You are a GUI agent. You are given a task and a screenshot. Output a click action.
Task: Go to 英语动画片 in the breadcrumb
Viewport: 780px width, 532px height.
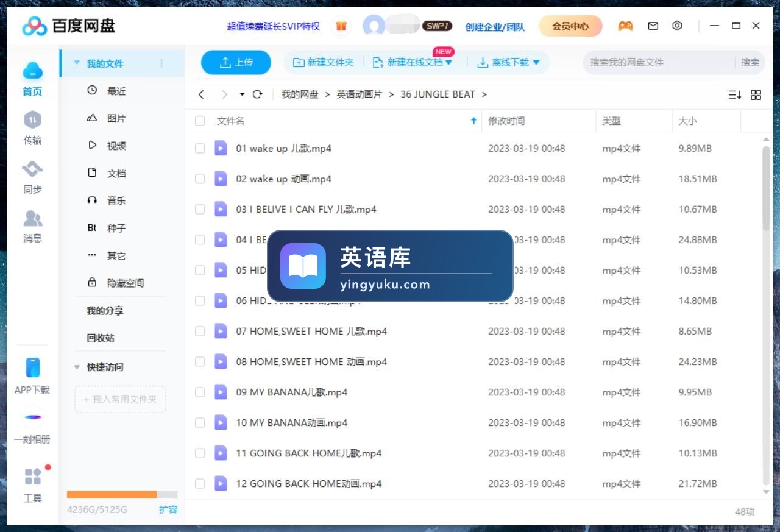[x=360, y=94]
